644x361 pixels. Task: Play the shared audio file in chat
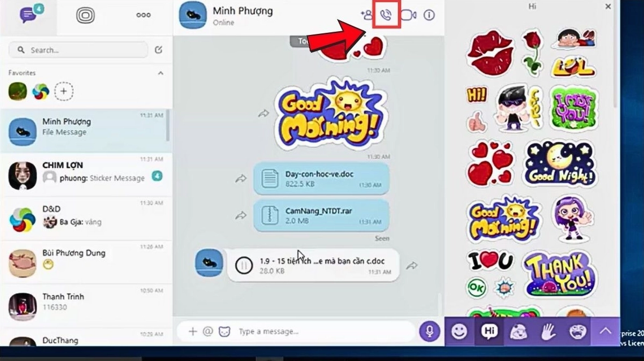click(x=244, y=264)
